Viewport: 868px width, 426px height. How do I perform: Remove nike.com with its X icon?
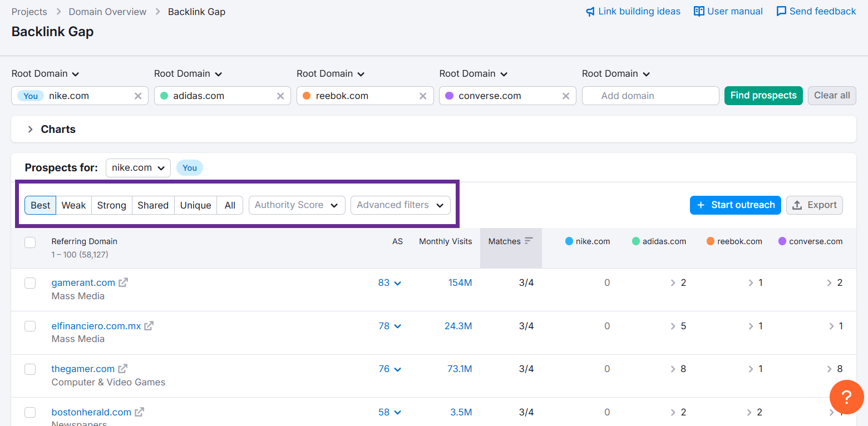[x=138, y=96]
